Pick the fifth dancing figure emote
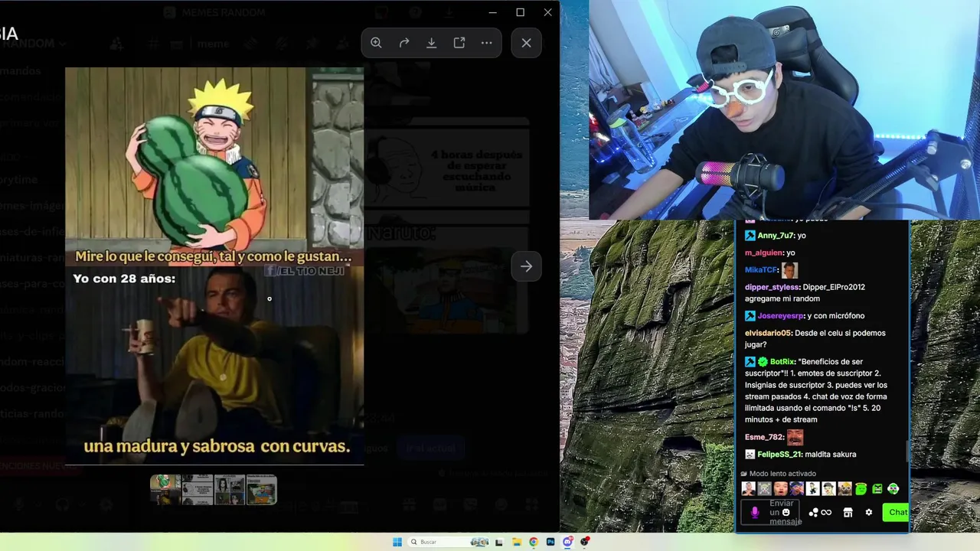This screenshot has height=551, width=980. [x=813, y=488]
